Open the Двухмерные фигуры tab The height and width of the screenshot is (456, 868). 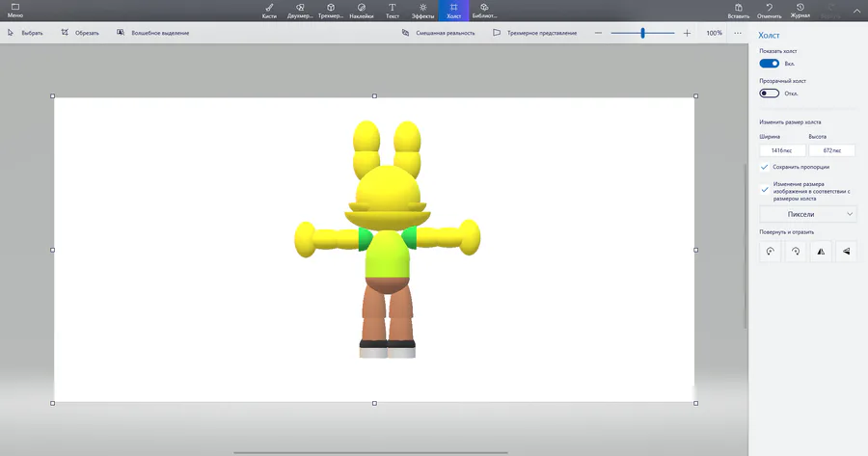click(300, 11)
